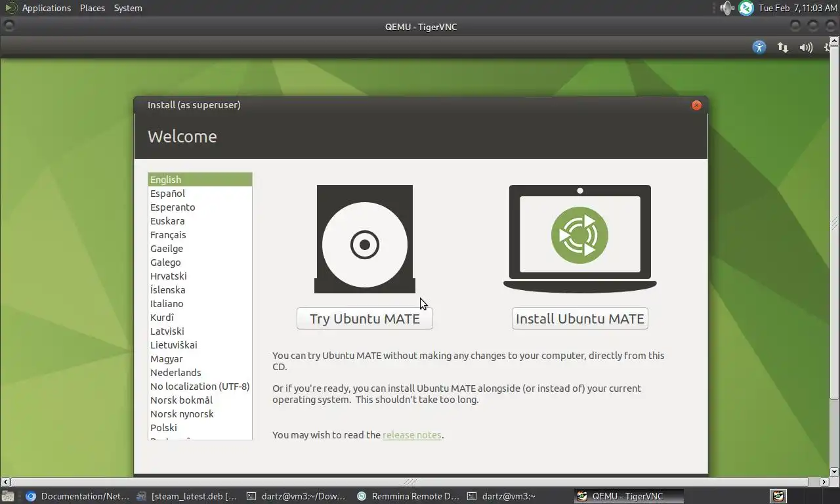Open the release notes link
Viewport: 840px width, 504px height.
point(412,434)
